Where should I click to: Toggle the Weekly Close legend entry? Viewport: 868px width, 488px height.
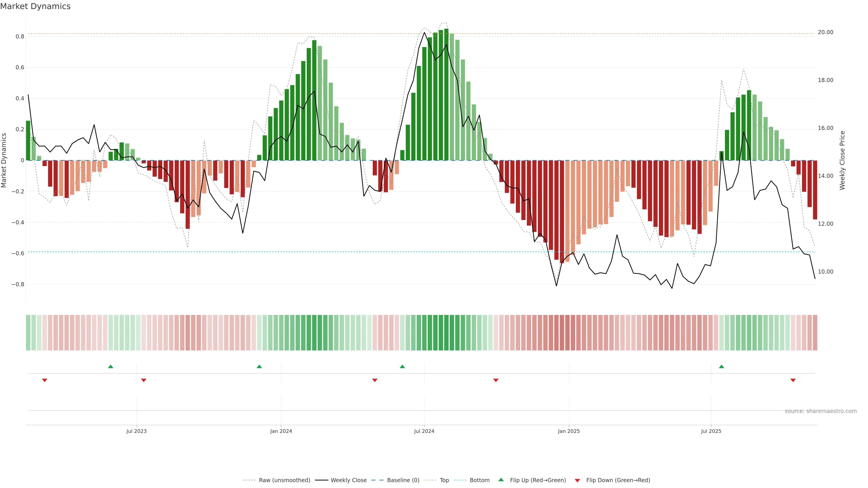pyautogui.click(x=348, y=480)
